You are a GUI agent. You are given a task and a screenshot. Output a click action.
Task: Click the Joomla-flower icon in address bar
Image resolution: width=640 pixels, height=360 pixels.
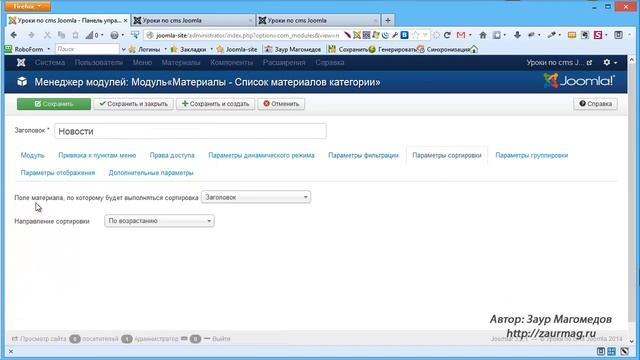(357, 35)
